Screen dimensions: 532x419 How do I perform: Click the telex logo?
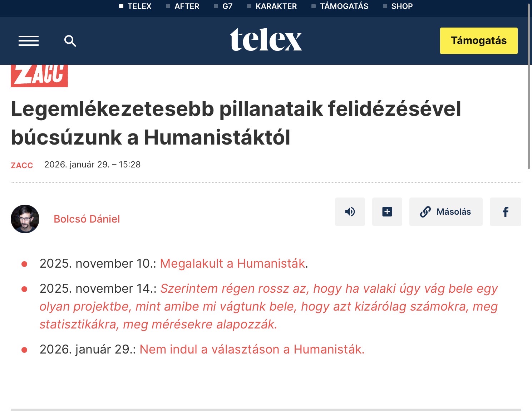266,40
